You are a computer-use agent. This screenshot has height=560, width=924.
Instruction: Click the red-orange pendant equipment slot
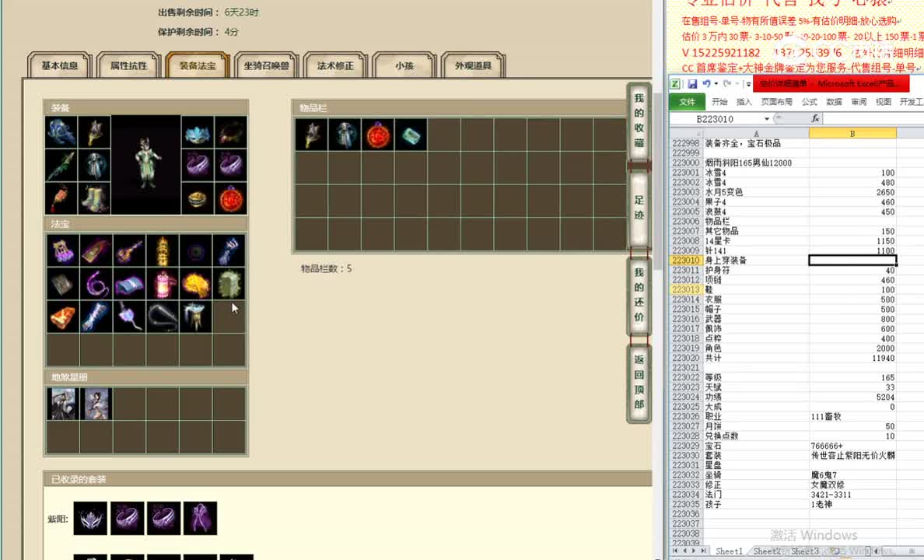(61, 198)
